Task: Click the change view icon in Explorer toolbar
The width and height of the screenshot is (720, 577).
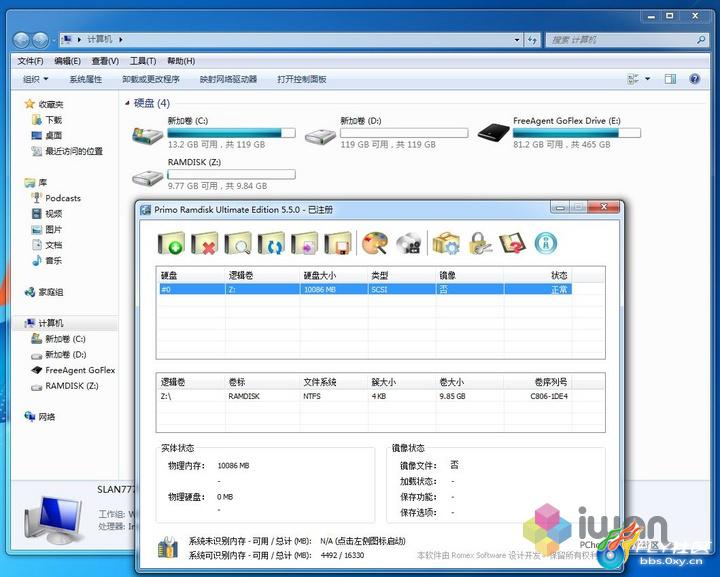Action: [x=633, y=79]
